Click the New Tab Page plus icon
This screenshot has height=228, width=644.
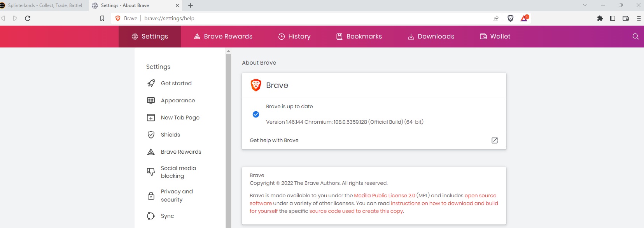(x=151, y=118)
